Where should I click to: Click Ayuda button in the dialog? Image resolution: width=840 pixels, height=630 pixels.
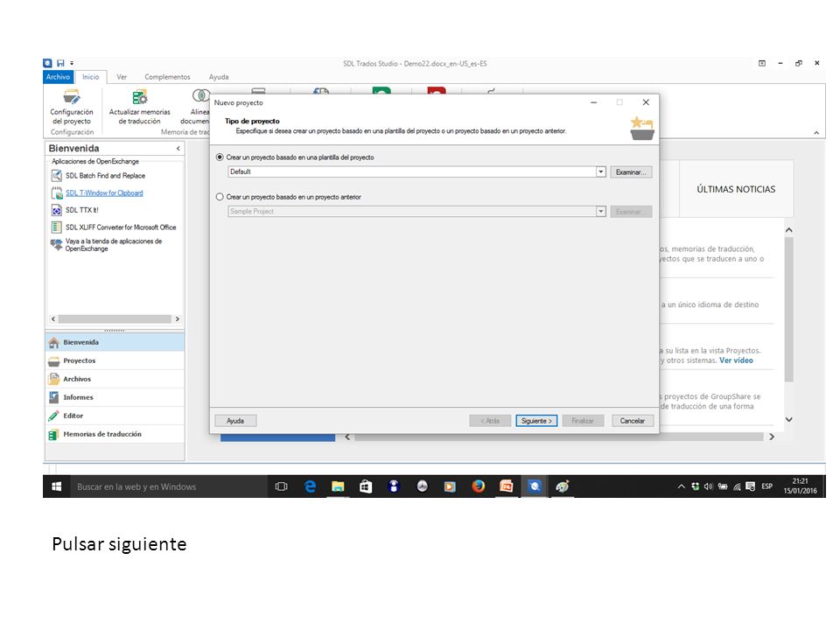coord(235,421)
